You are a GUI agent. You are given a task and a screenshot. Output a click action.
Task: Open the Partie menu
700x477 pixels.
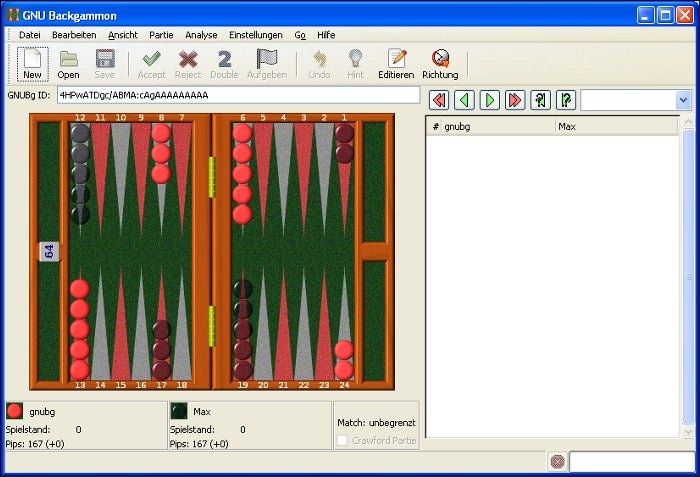[161, 35]
